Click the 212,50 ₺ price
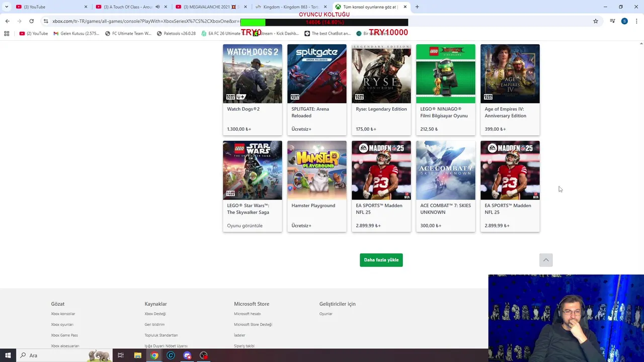This screenshot has height=362, width=644. pyautogui.click(x=429, y=129)
